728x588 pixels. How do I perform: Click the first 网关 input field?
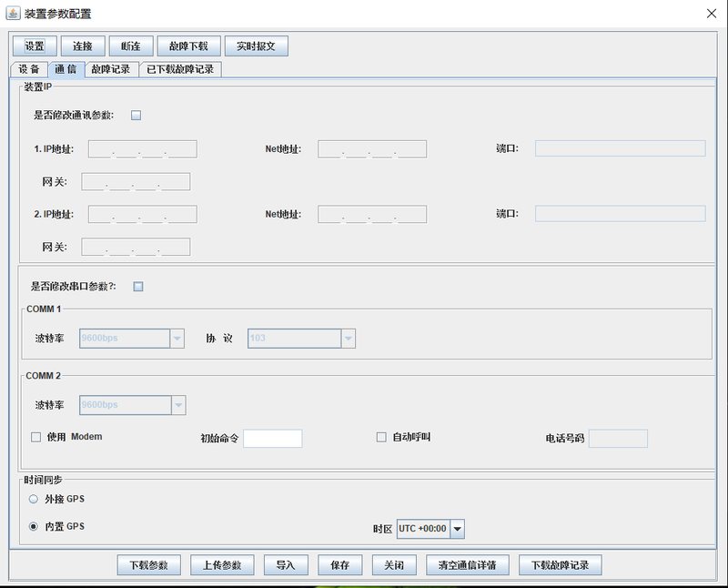coord(136,182)
